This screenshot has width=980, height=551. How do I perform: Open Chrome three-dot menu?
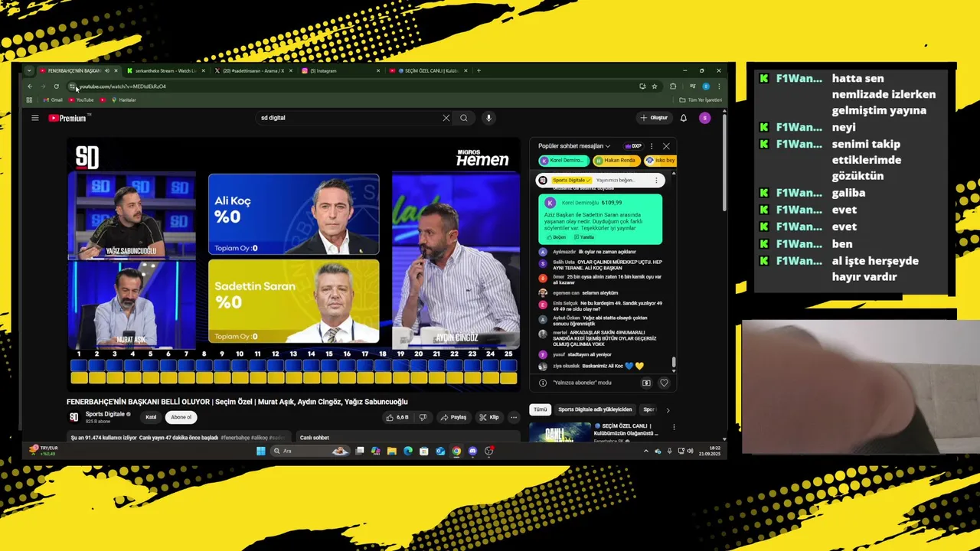tap(718, 86)
